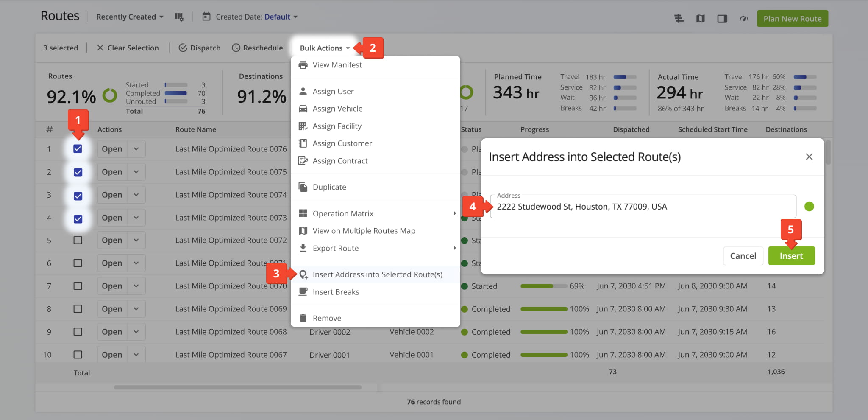Click Plan New Route
The height and width of the screenshot is (420, 868).
click(792, 19)
